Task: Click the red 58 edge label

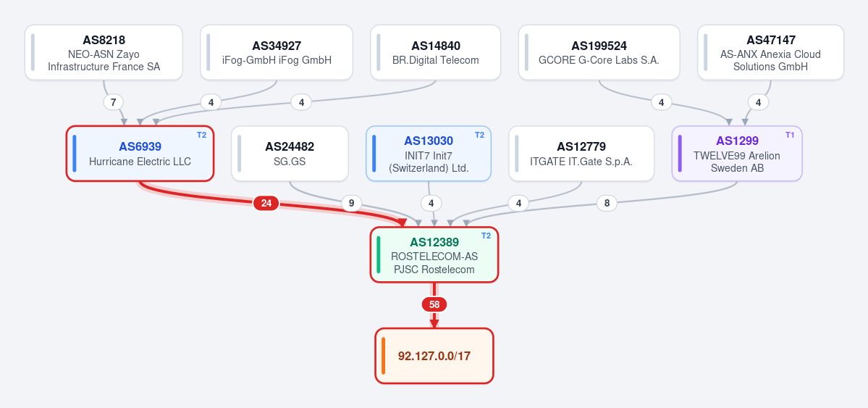Action: (434, 304)
